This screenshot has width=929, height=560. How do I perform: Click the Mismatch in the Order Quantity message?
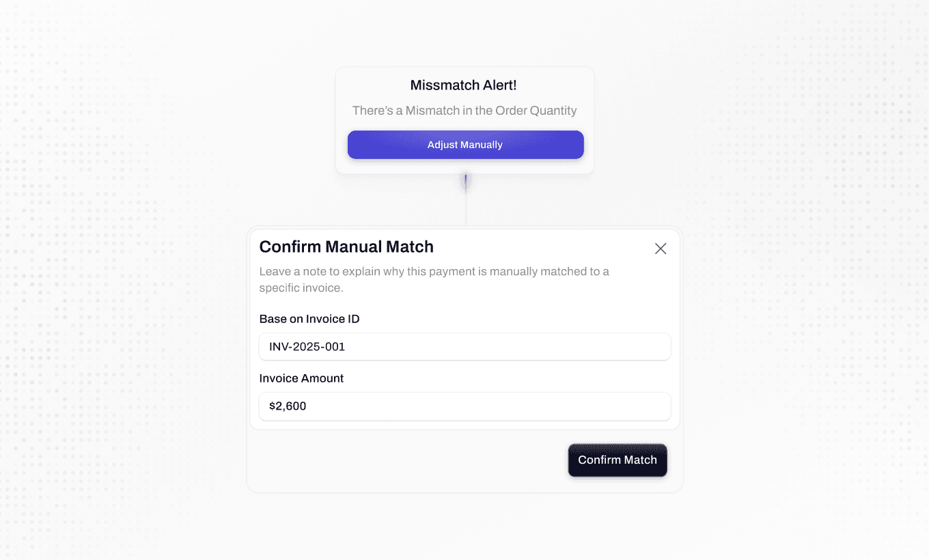coord(464,111)
